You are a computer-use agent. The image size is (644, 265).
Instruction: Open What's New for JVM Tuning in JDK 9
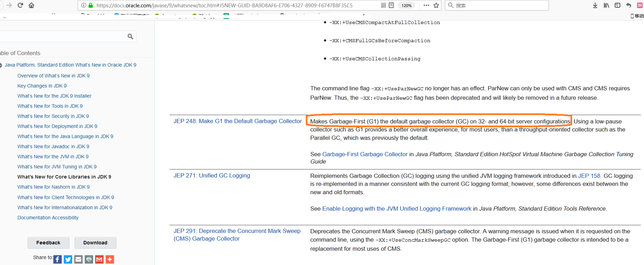(57, 167)
